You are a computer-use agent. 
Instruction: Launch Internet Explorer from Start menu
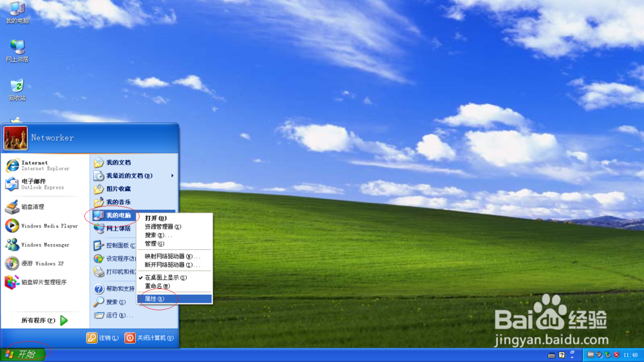click(45, 165)
